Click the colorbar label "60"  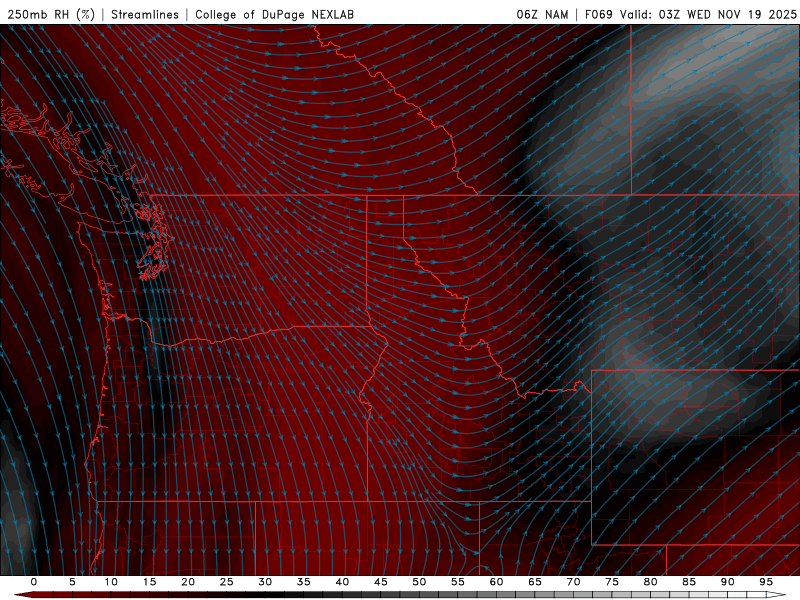pos(496,582)
